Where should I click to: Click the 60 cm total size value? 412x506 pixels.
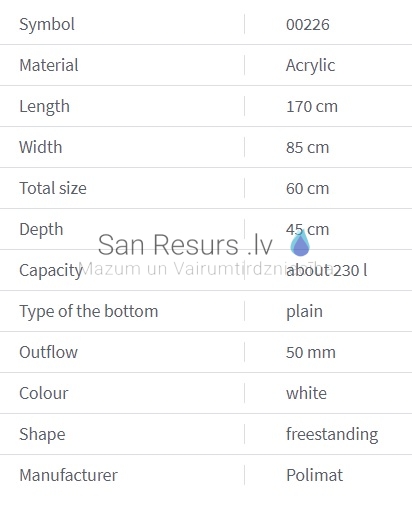pyautogui.click(x=308, y=188)
